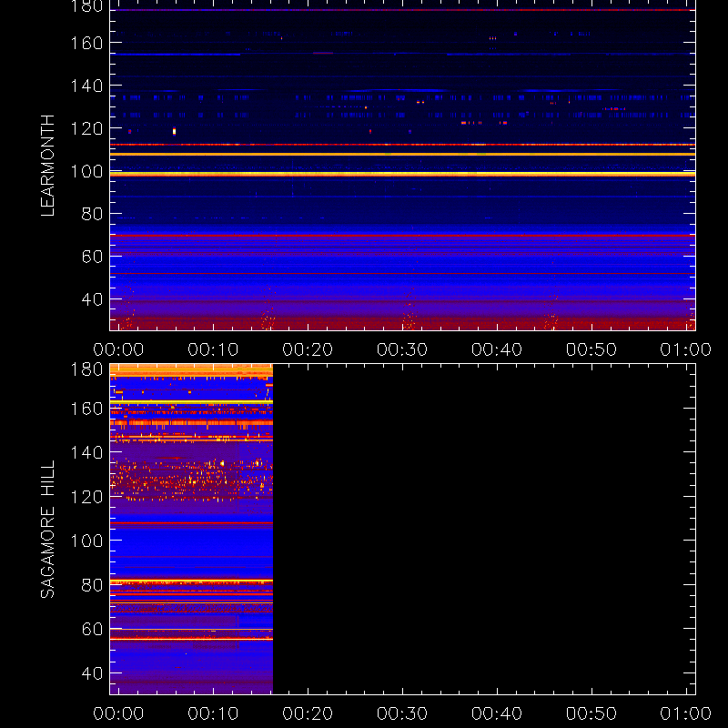
Task: Select the 40 tick label on Learmonth axis
Action: click(92, 299)
